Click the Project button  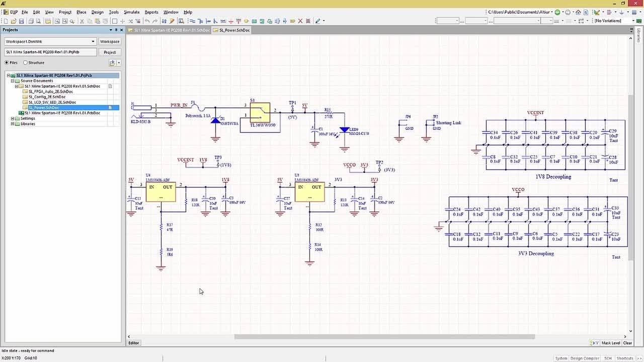point(110,52)
